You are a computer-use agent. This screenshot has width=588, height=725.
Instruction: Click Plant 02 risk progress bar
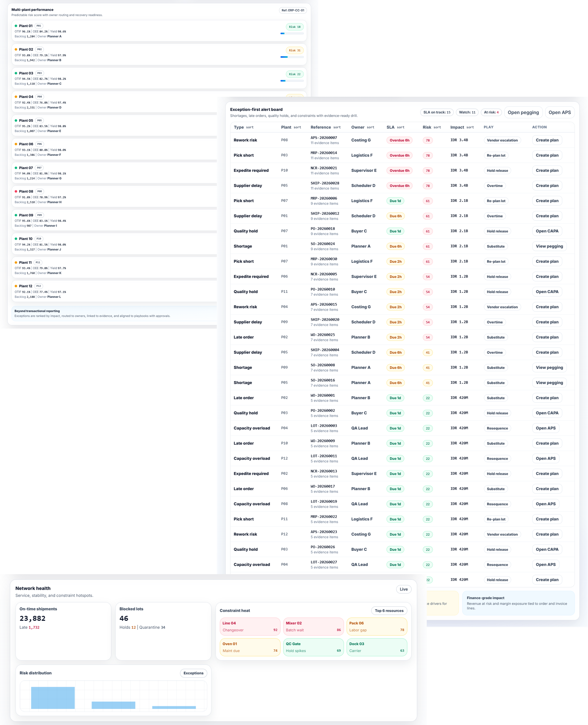click(292, 57)
